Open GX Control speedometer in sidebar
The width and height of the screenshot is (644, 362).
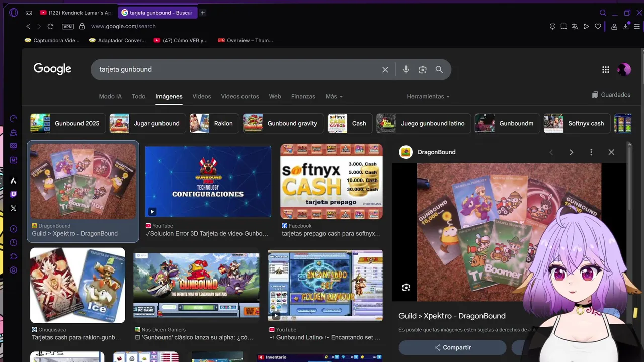[14, 119]
